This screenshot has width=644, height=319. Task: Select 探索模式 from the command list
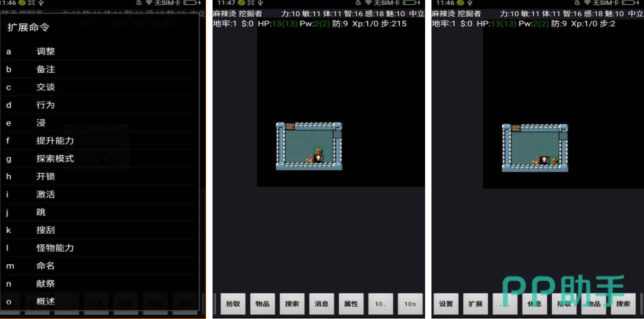coord(55,158)
